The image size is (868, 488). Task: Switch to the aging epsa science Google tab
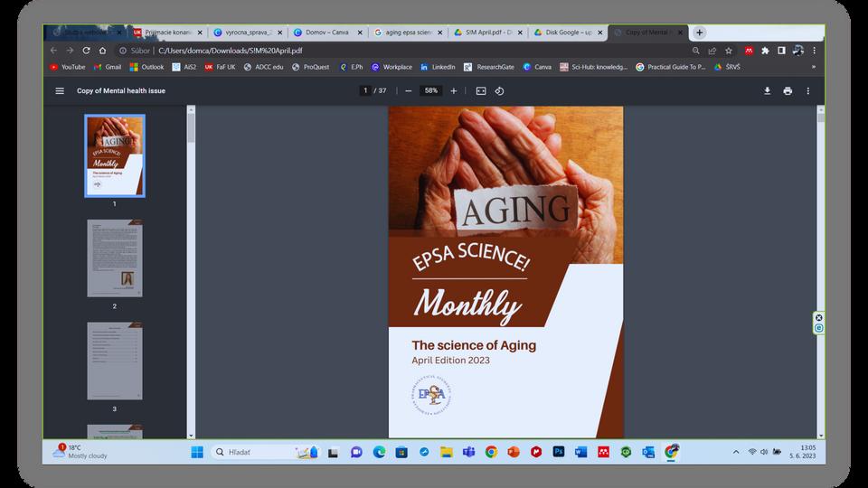tap(408, 33)
